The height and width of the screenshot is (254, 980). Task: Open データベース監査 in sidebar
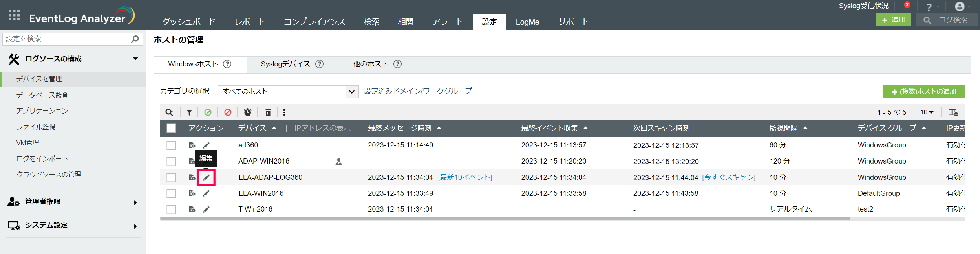tap(42, 95)
